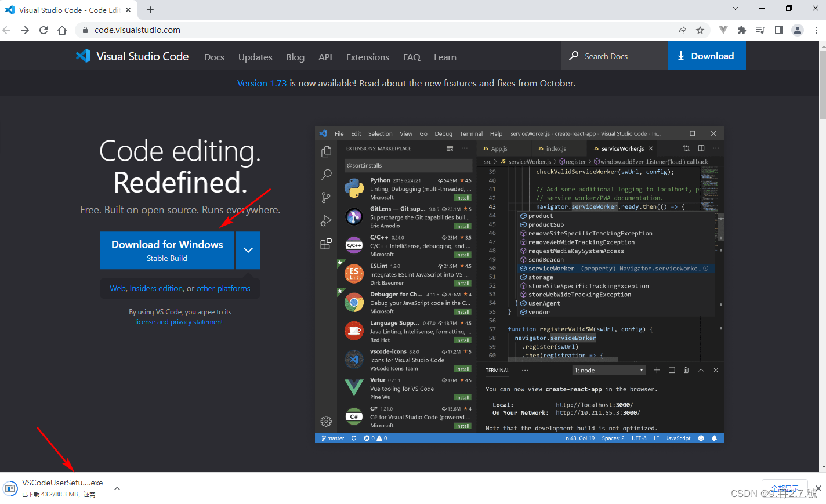826x504 pixels.
Task: Bookmark this page with the star icon
Action: point(700,30)
